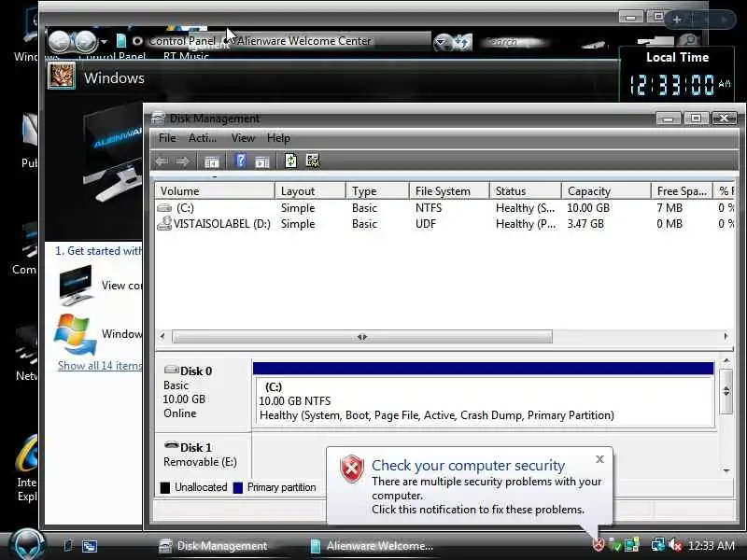The width and height of the screenshot is (747, 560).
Task: Click the Settings toolbar icon in Disk Management
Action: point(313,161)
